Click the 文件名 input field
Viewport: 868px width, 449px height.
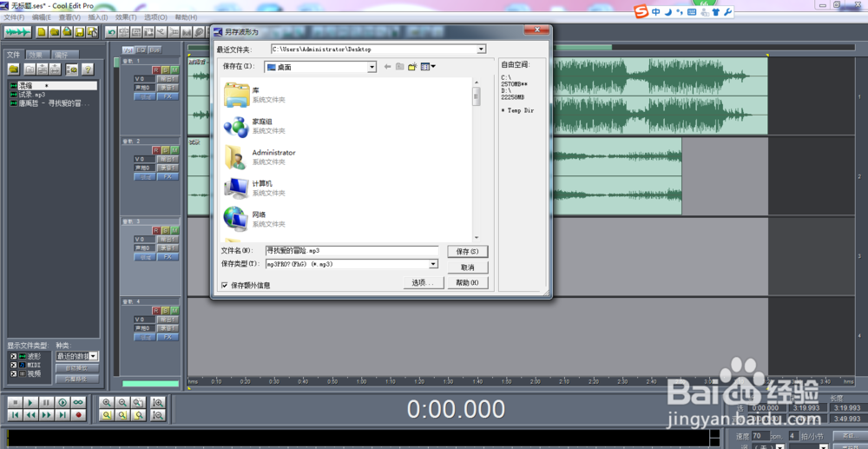352,251
